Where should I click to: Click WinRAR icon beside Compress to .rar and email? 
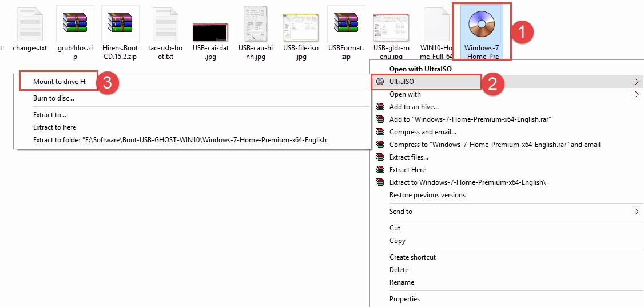coord(380,145)
